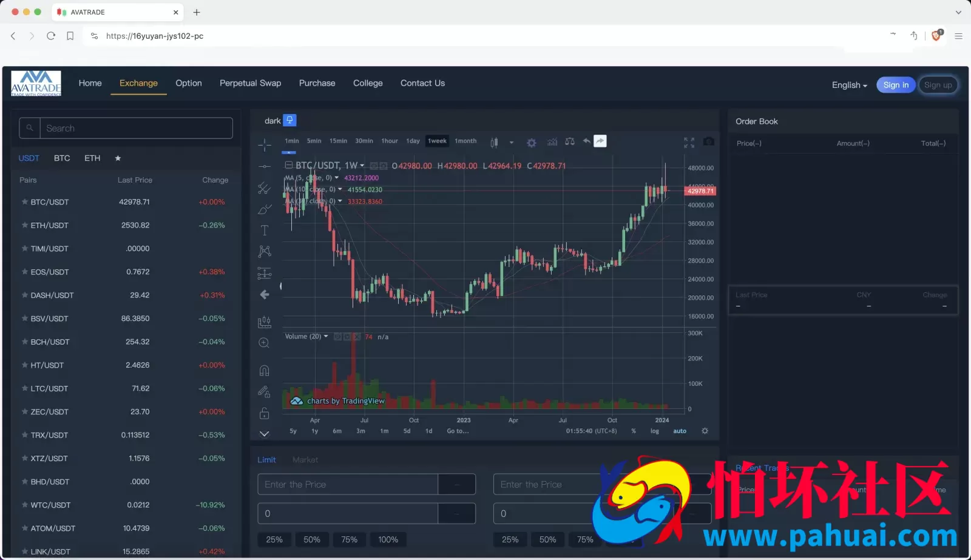Toggle lock all drawing tools
971x560 pixels.
265,413
